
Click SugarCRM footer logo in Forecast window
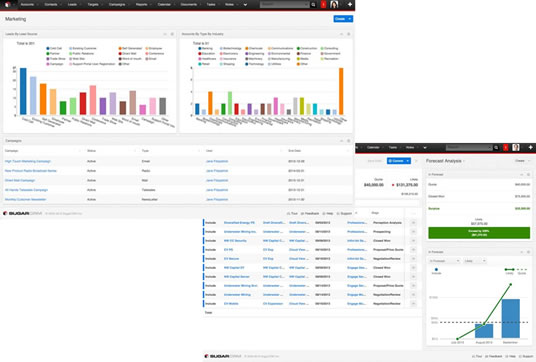pyautogui.click(x=224, y=356)
